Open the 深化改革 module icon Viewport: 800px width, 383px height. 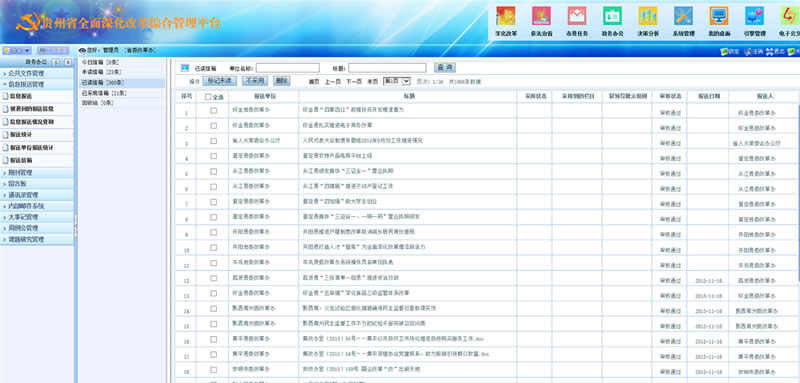[506, 15]
